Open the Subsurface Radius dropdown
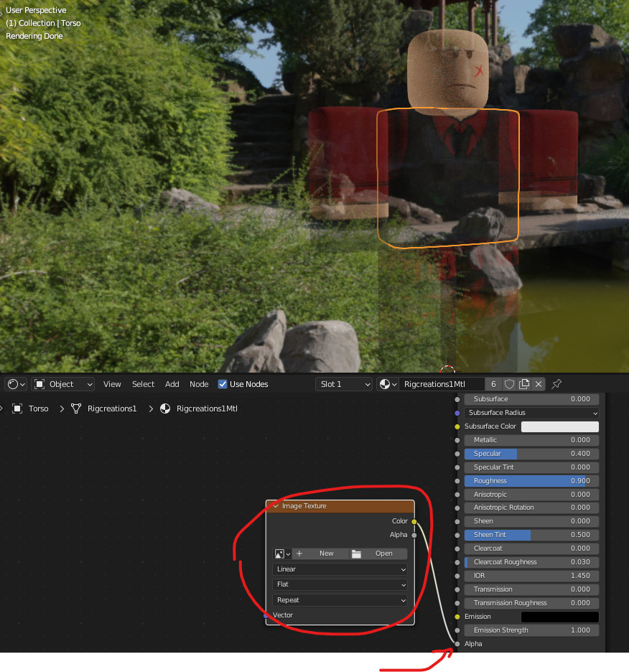Screen dimensions: 629x672 tap(531, 413)
